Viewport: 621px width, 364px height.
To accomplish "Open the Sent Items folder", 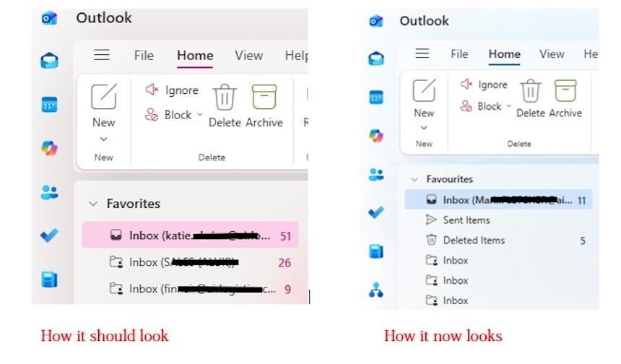I will (466, 220).
